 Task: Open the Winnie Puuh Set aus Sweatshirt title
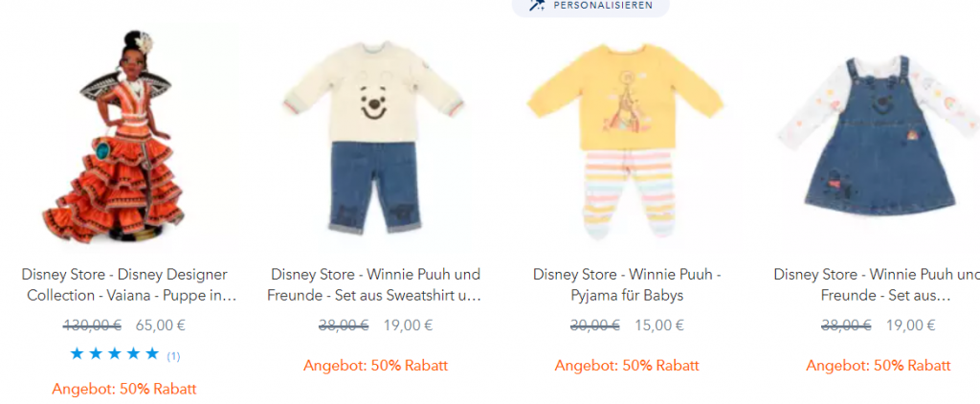[x=374, y=284]
